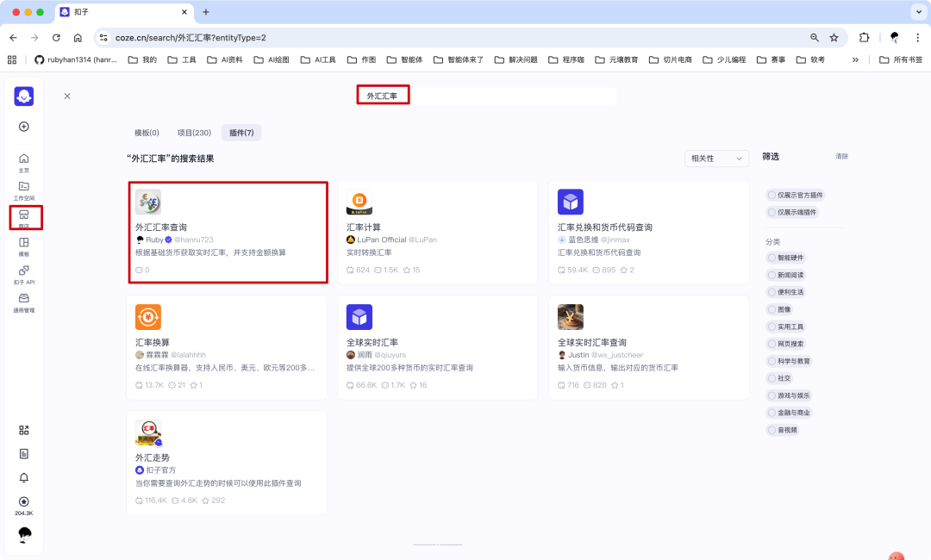This screenshot has width=931, height=560.
Task: Click the browser back arrow
Action: pyautogui.click(x=13, y=37)
